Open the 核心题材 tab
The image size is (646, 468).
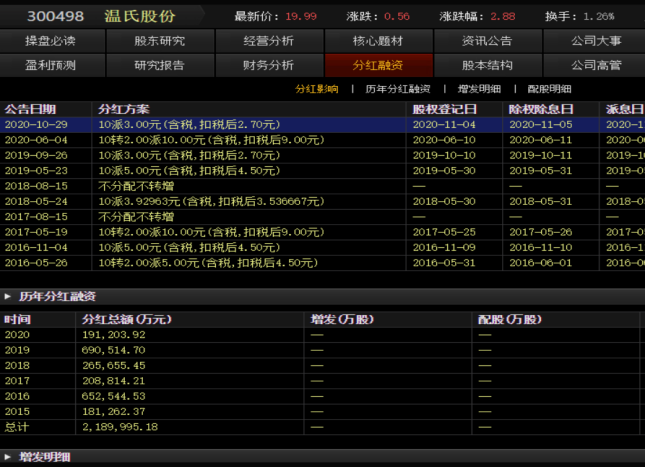click(x=378, y=41)
